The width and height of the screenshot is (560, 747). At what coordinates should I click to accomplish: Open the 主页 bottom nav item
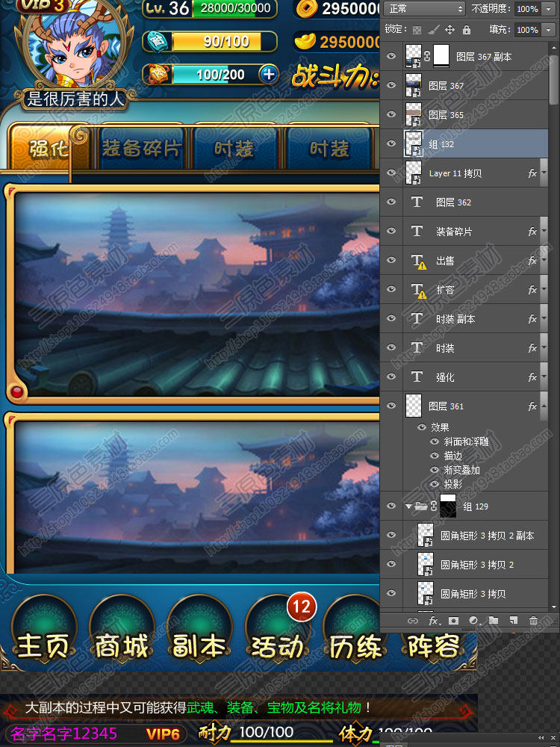(44, 629)
